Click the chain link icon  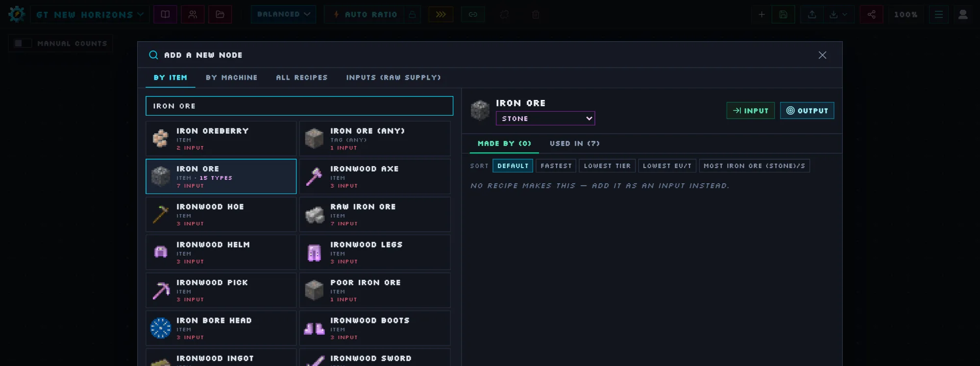point(473,14)
